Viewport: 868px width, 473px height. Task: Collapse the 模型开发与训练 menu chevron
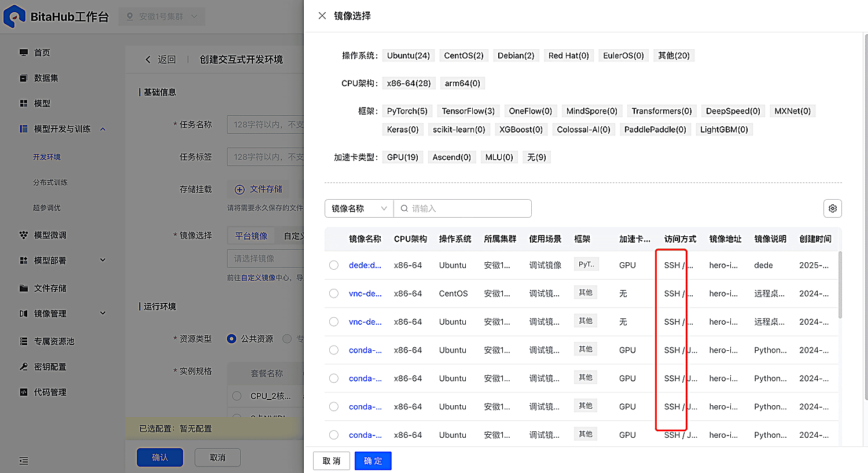click(103, 129)
